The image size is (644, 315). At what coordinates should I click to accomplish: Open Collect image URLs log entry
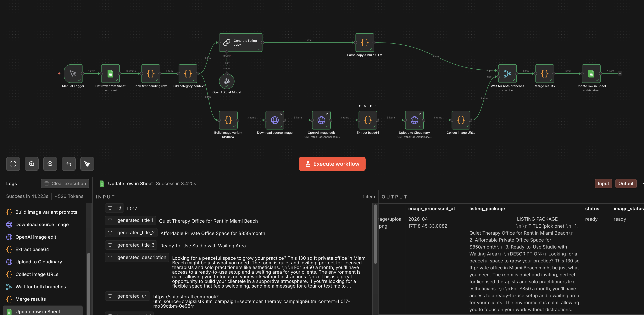pos(43,274)
